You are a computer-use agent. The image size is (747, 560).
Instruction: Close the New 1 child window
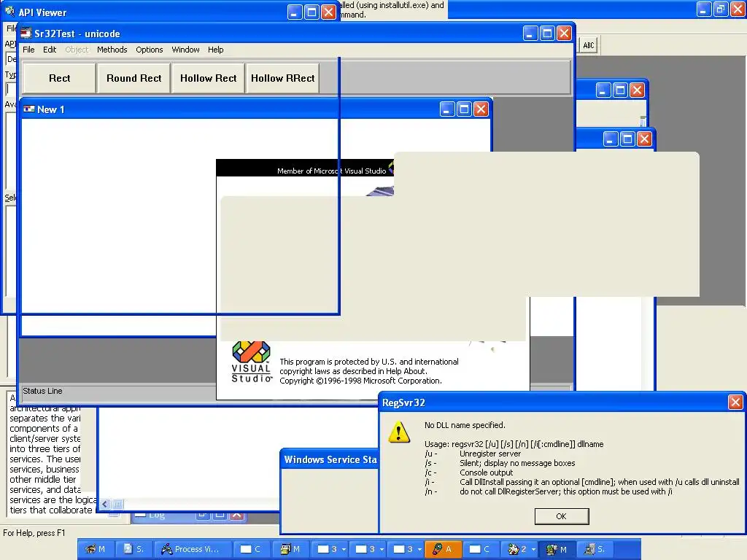click(481, 109)
